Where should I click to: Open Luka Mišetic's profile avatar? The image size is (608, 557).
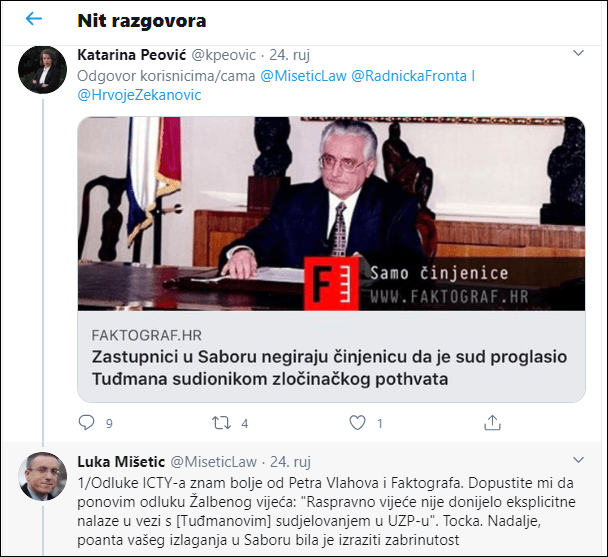(x=43, y=476)
